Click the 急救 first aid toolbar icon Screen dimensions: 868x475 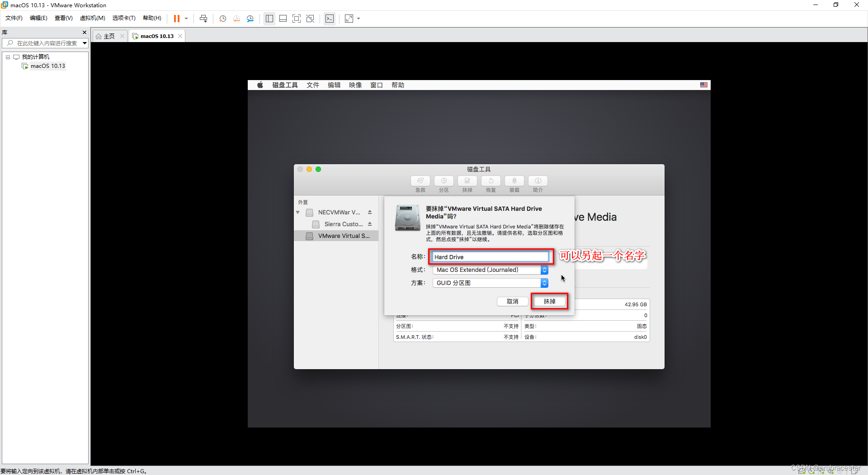click(x=420, y=181)
